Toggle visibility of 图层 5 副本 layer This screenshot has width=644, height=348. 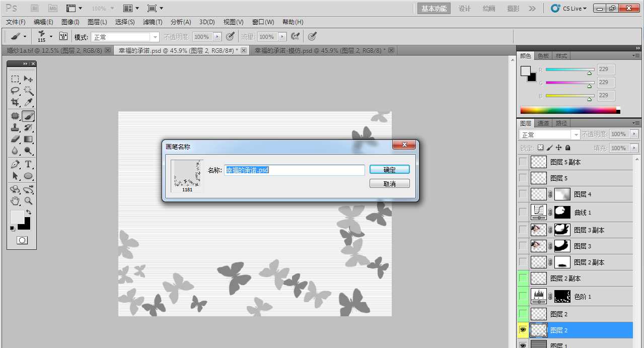[x=523, y=162]
